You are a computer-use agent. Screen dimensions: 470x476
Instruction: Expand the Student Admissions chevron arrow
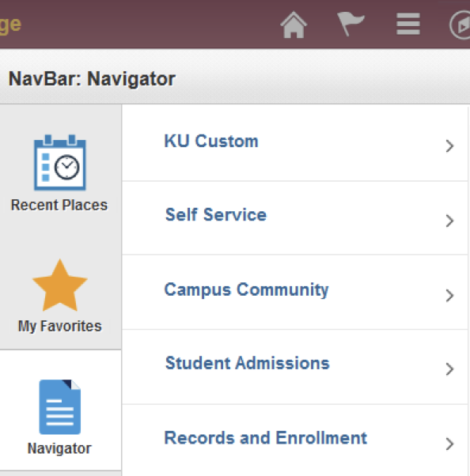point(449,369)
